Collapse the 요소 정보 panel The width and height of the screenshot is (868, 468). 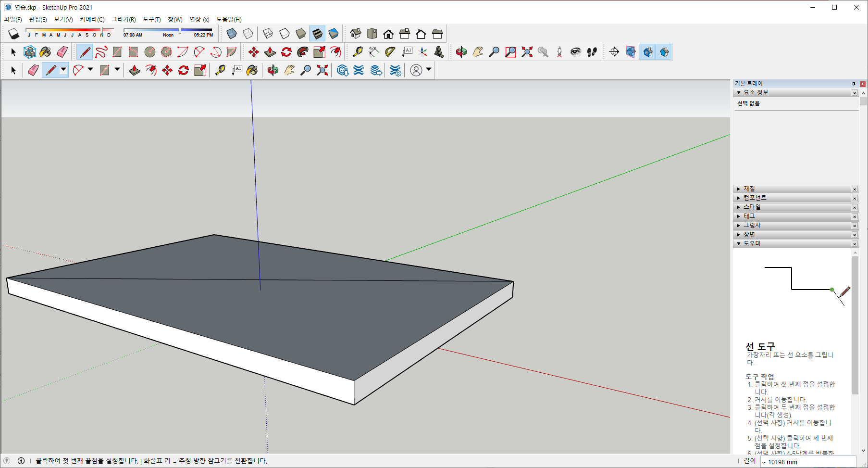[739, 92]
